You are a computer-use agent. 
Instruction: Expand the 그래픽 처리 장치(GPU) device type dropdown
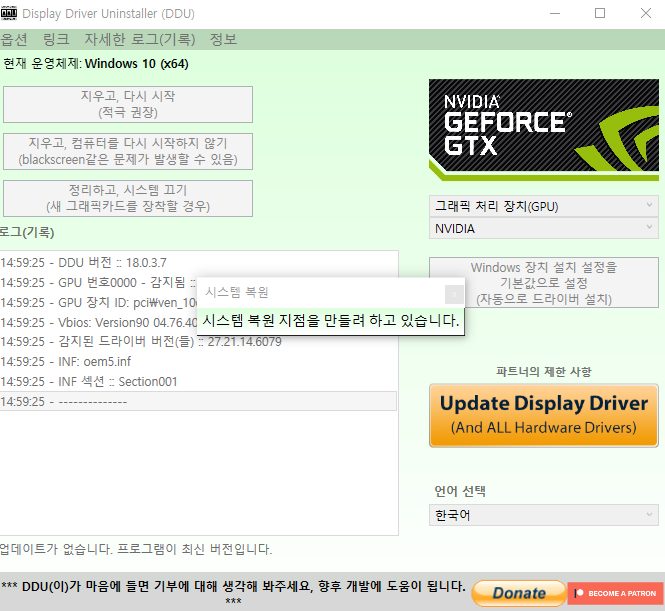point(544,206)
